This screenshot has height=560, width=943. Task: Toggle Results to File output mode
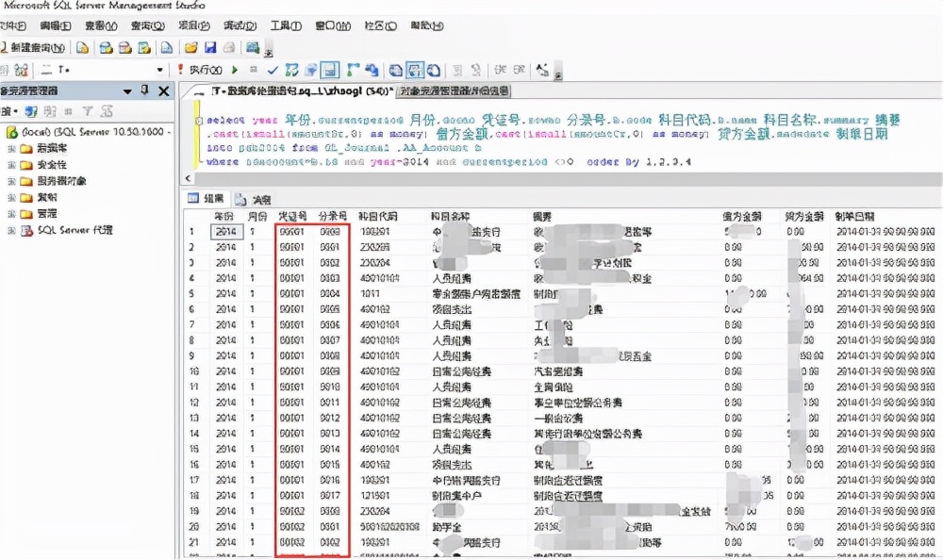point(432,70)
